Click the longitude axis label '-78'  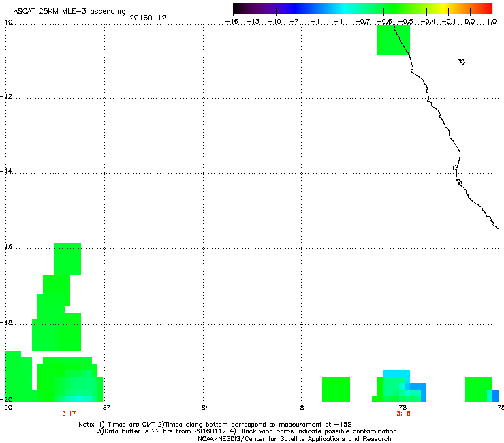pos(400,408)
